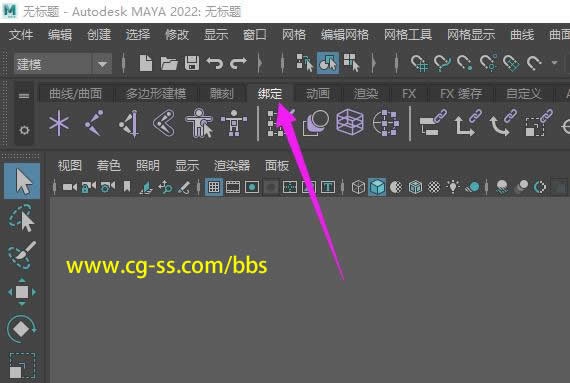This screenshot has width=570, height=383.
Task: Open the shelf tab selector menu
Action: 24,96
